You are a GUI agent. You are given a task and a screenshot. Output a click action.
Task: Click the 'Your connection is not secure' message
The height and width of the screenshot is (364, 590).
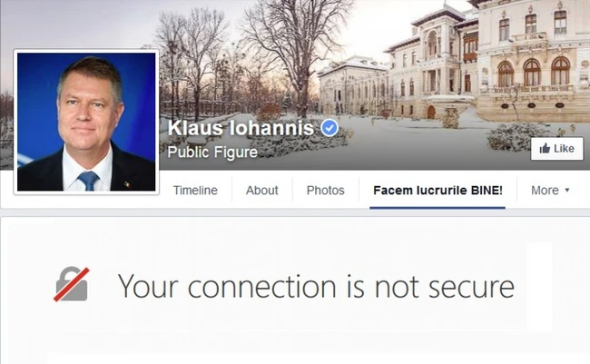[316, 286]
